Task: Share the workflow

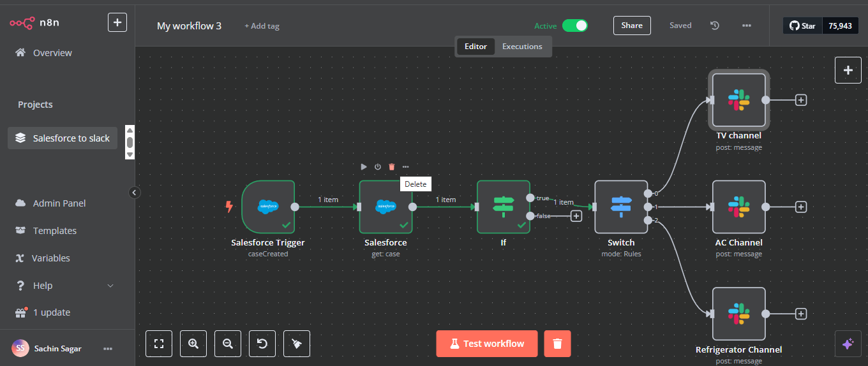Action: [x=632, y=26]
